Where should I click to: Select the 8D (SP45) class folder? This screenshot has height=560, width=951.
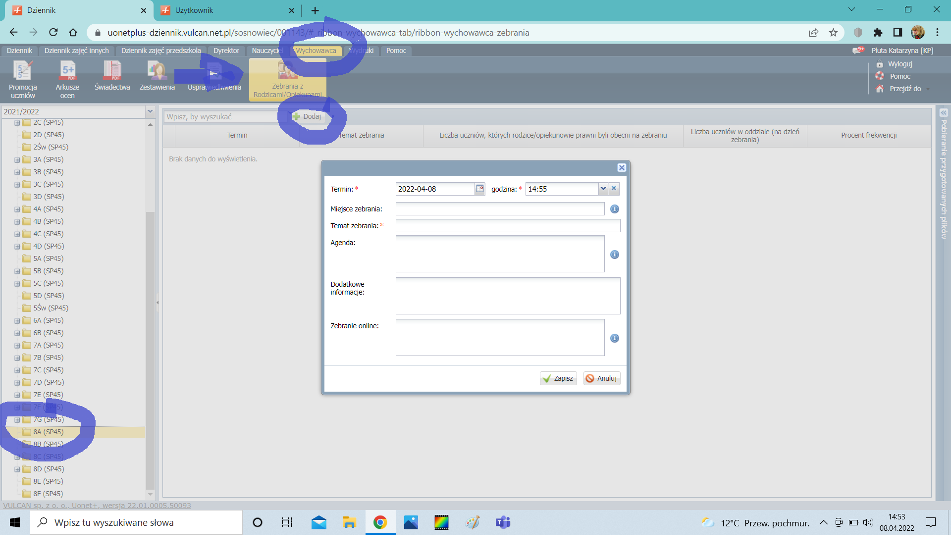click(x=49, y=469)
